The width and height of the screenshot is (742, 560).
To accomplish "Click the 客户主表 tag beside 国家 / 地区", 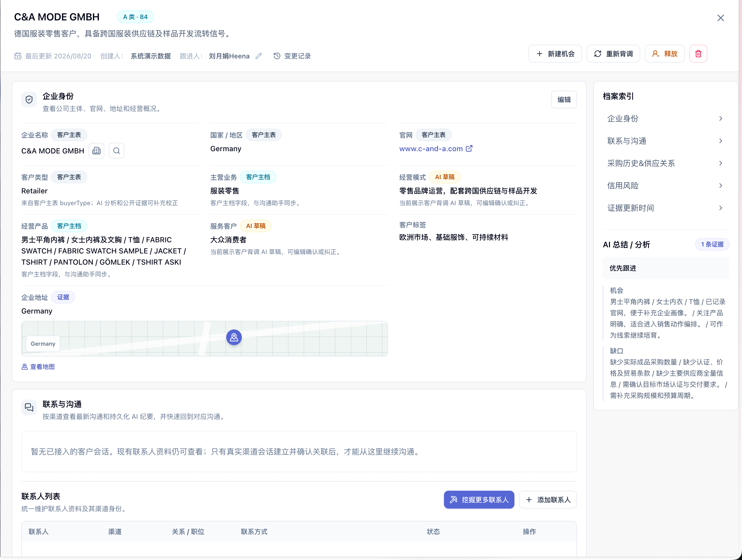I will pyautogui.click(x=264, y=135).
